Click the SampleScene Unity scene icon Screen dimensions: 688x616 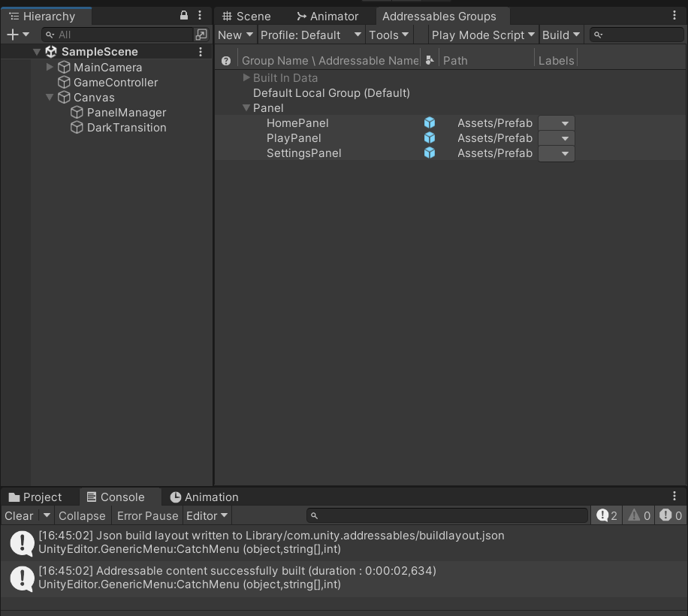point(51,52)
